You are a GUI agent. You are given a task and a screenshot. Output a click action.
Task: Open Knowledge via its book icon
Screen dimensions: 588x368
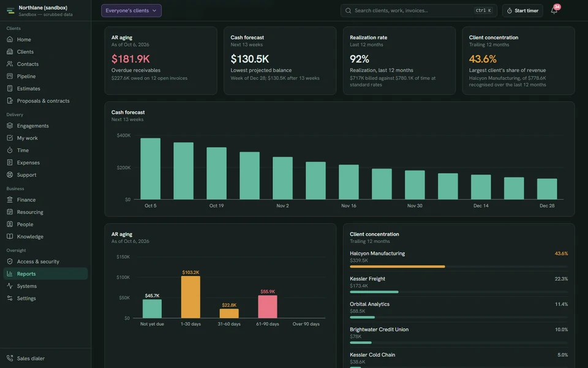tap(10, 237)
